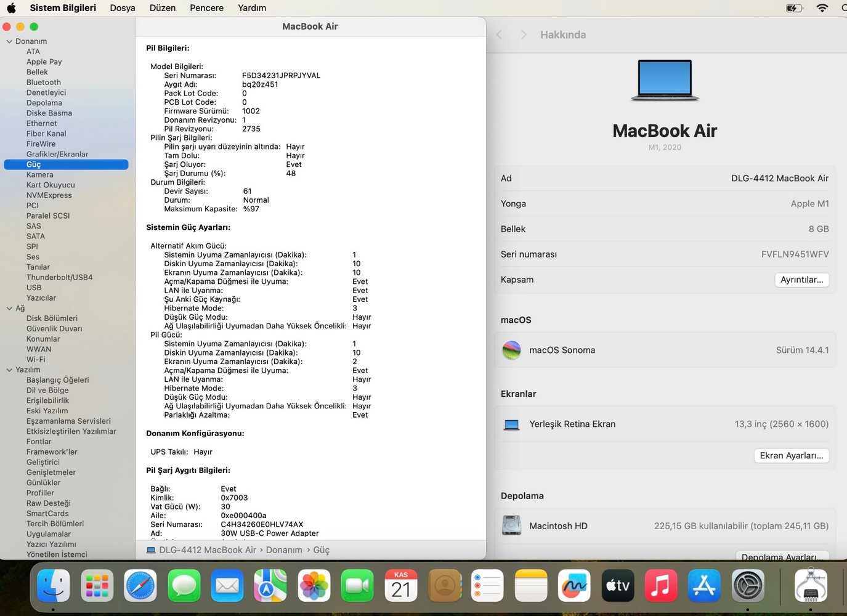Launch the Music app from dock

(660, 585)
